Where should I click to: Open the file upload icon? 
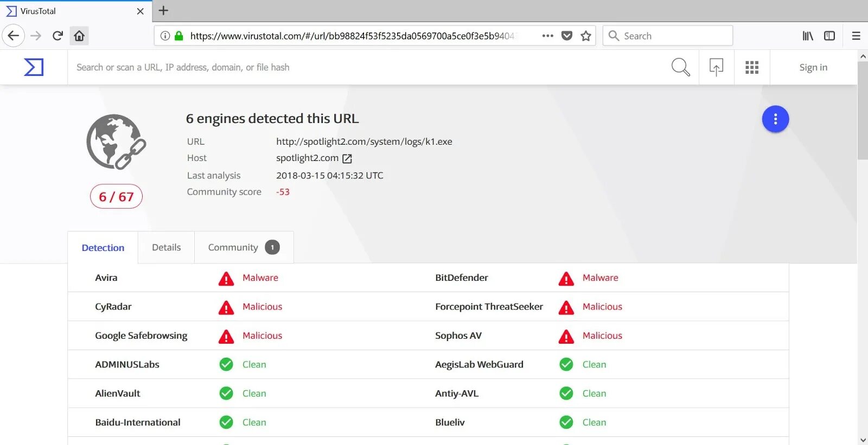click(x=716, y=67)
